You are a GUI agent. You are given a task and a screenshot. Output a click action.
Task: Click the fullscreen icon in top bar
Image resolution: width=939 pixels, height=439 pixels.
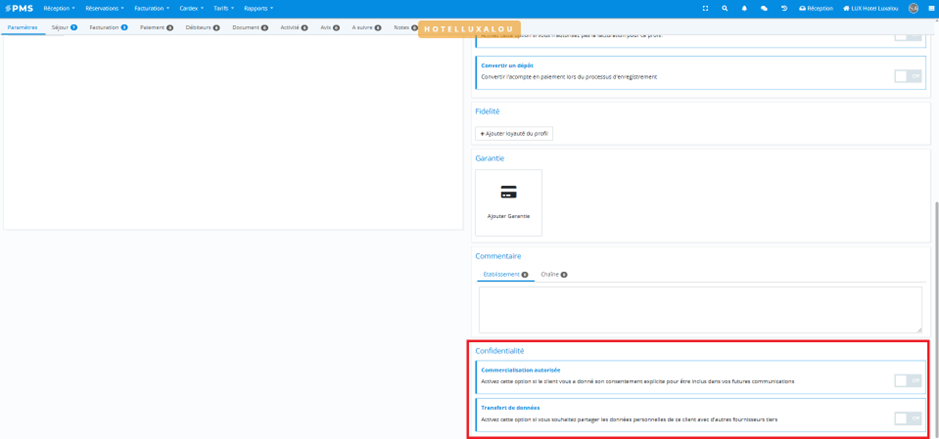click(x=705, y=8)
